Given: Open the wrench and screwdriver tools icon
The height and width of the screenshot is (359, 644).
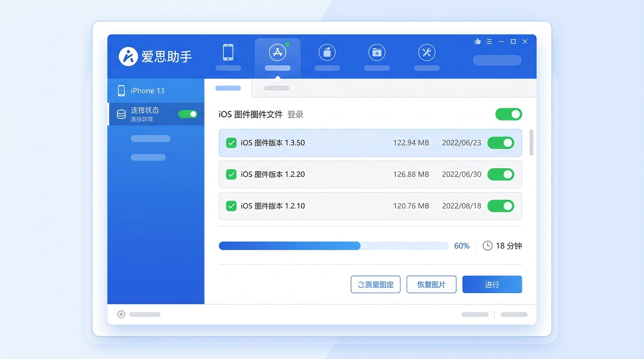Looking at the screenshot, I should [x=426, y=52].
